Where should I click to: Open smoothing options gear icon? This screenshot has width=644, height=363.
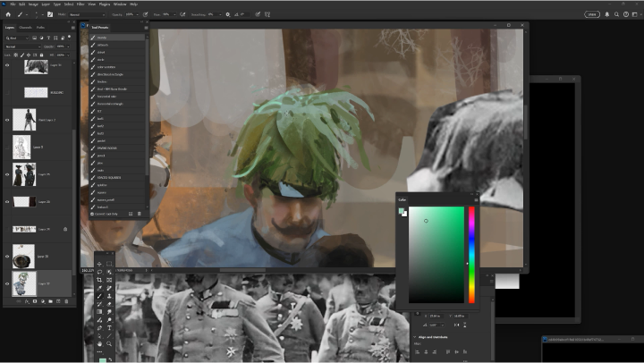[x=227, y=14]
